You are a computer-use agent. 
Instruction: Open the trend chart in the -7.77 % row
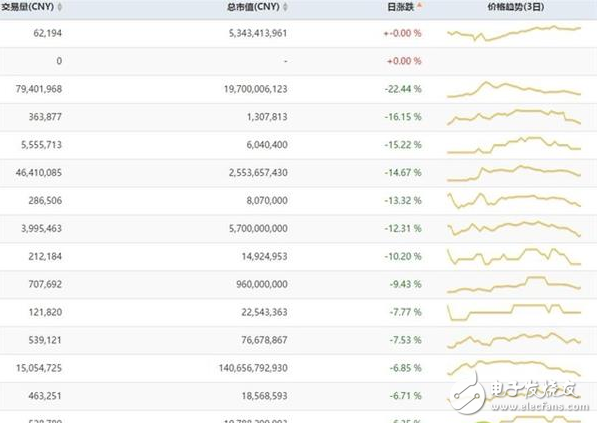coord(514,313)
